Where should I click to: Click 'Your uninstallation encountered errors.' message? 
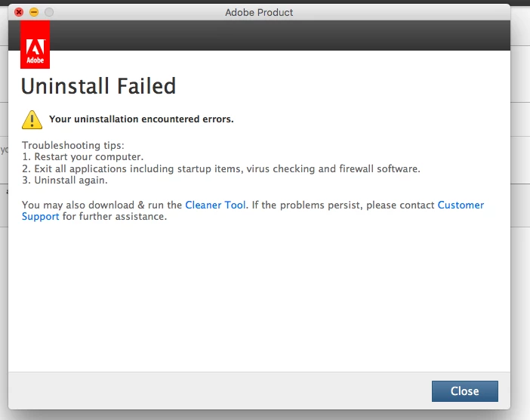click(141, 119)
